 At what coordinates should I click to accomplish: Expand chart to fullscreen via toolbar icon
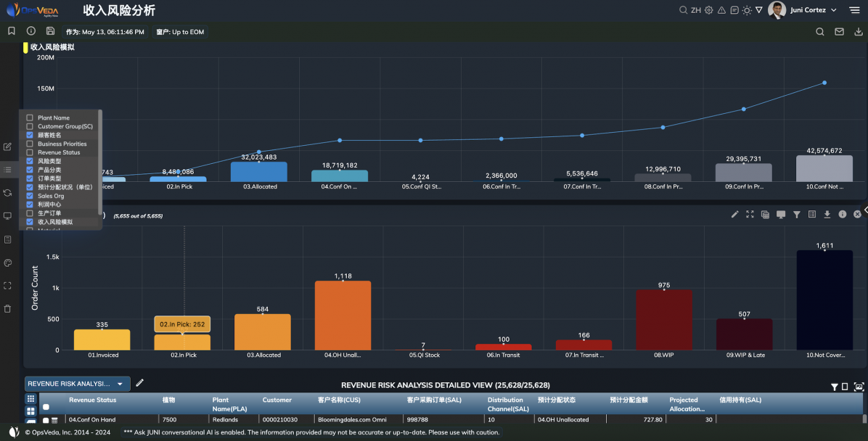750,215
